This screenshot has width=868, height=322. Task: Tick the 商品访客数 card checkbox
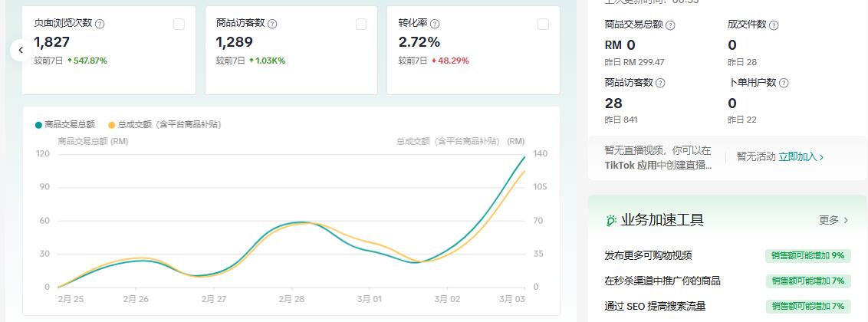(x=361, y=24)
